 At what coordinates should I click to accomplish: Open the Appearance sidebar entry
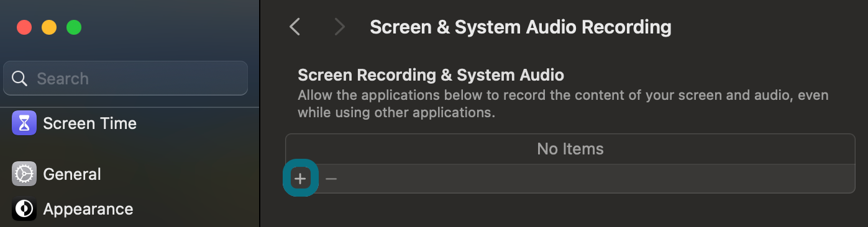88,209
